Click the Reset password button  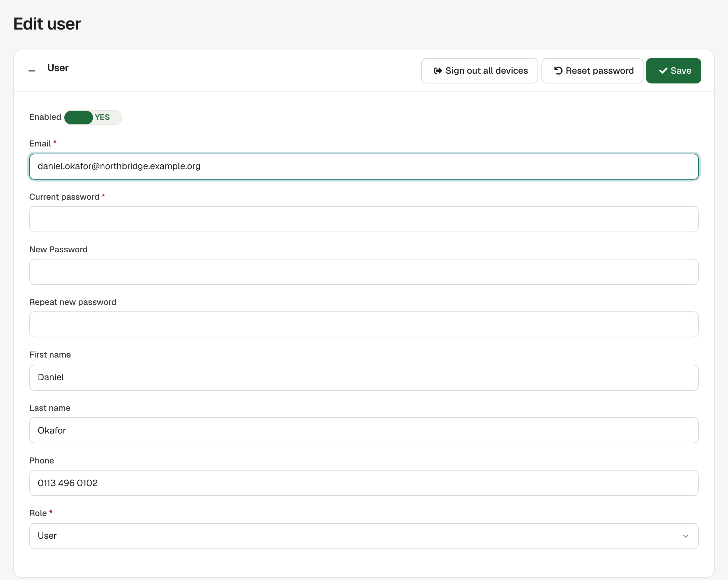(592, 70)
